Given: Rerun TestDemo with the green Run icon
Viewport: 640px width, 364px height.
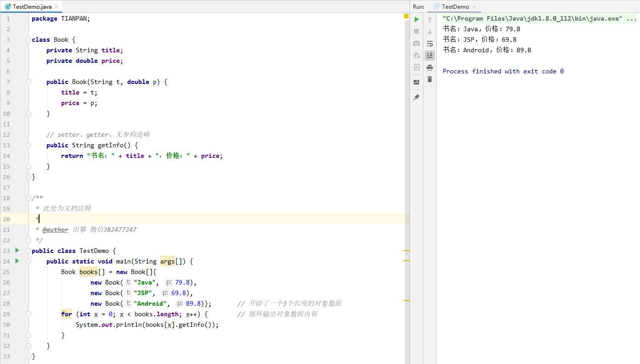Looking at the screenshot, I should point(416,19).
